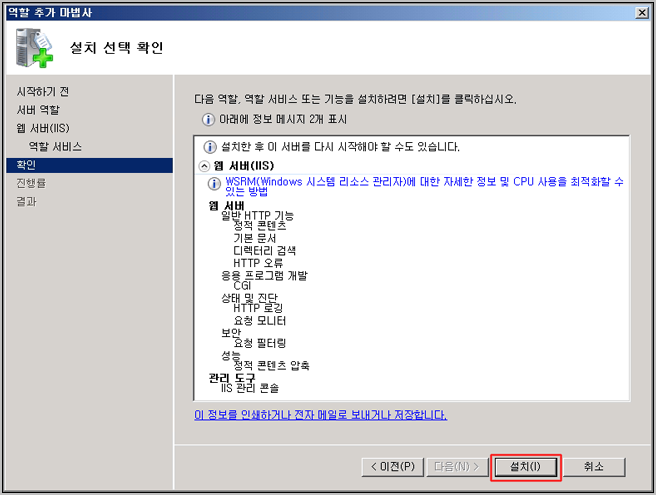Click the 정적 콘텐츠 entry under 일반 HTTP 기능
This screenshot has height=495, width=656.
point(260,226)
